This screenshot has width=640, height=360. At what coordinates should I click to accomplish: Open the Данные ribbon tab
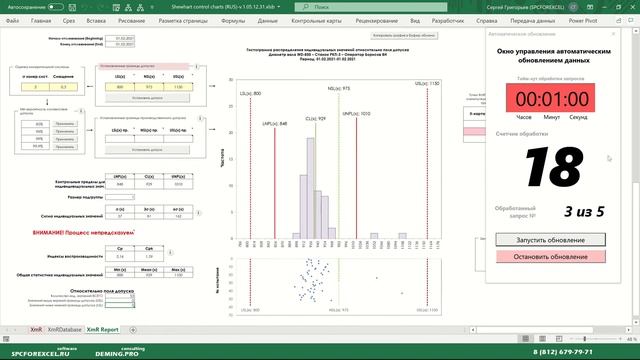[x=267, y=20]
